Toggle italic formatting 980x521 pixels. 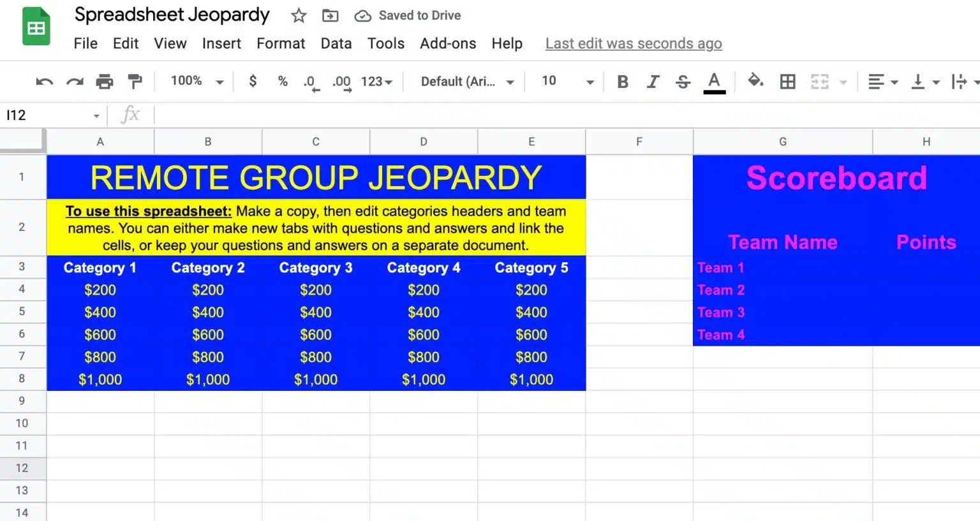click(x=653, y=82)
